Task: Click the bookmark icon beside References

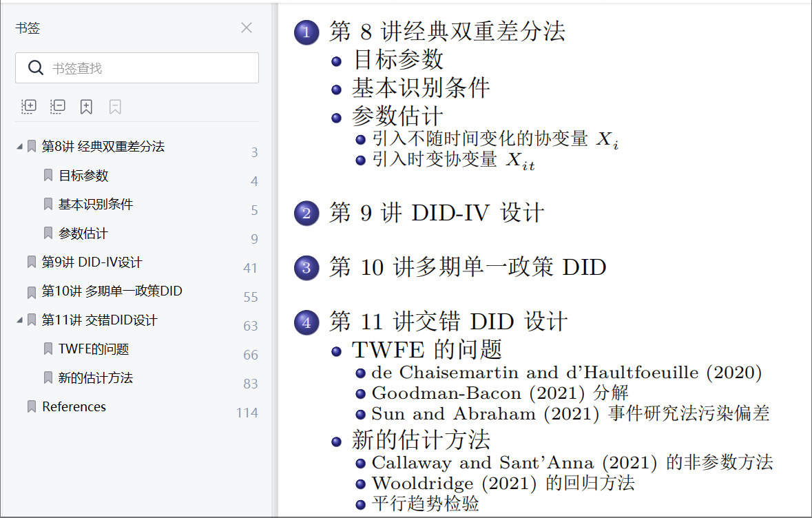Action: click(x=32, y=406)
